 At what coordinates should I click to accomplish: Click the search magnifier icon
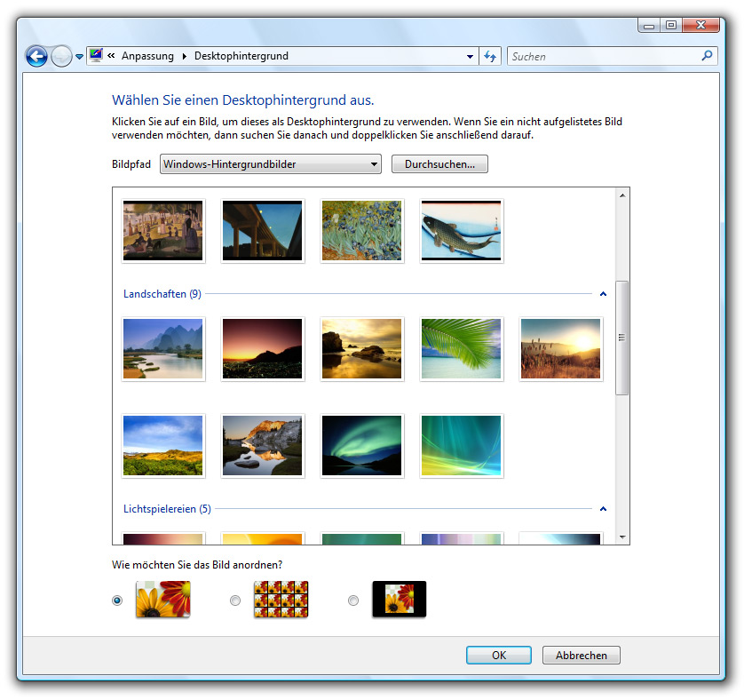(x=707, y=56)
